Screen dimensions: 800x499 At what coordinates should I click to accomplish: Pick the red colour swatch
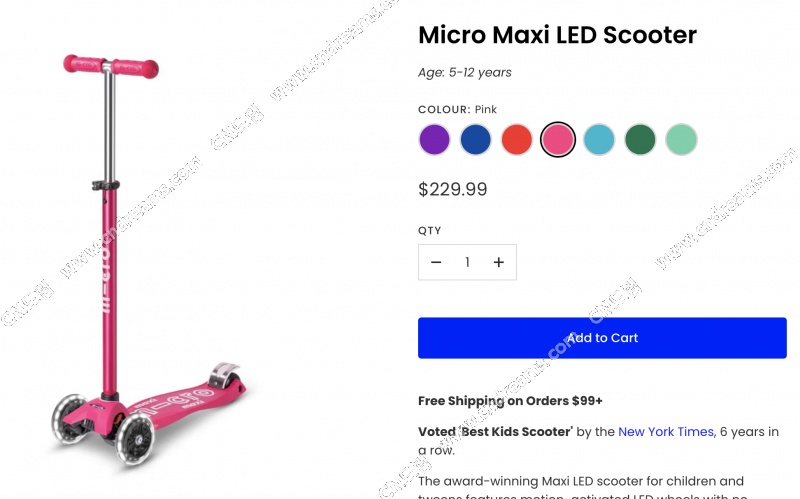517,140
